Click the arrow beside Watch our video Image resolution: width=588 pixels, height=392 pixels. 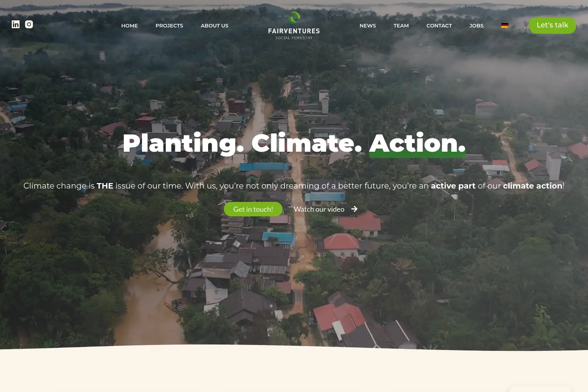[354, 209]
